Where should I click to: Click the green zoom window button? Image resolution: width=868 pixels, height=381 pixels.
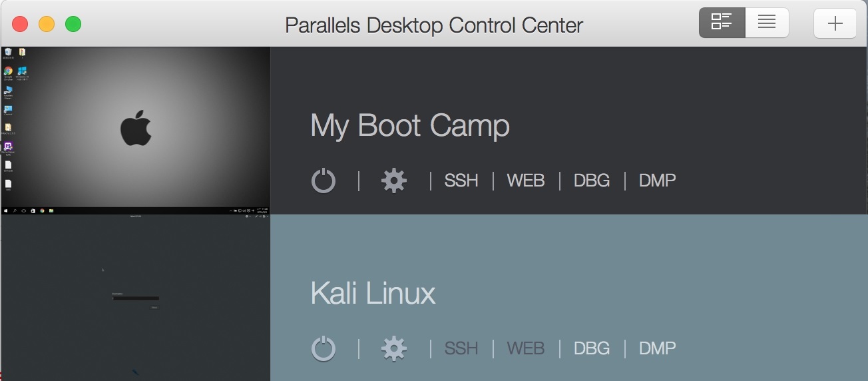tap(73, 24)
